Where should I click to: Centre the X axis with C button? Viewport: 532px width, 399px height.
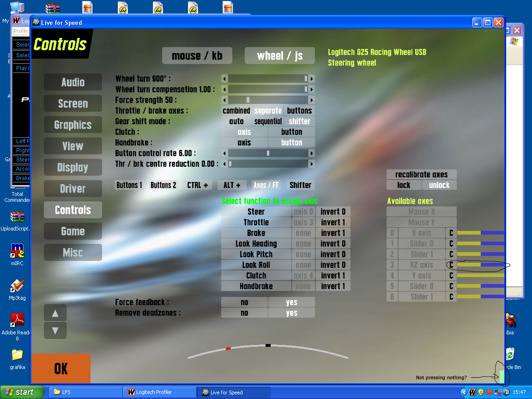point(451,233)
